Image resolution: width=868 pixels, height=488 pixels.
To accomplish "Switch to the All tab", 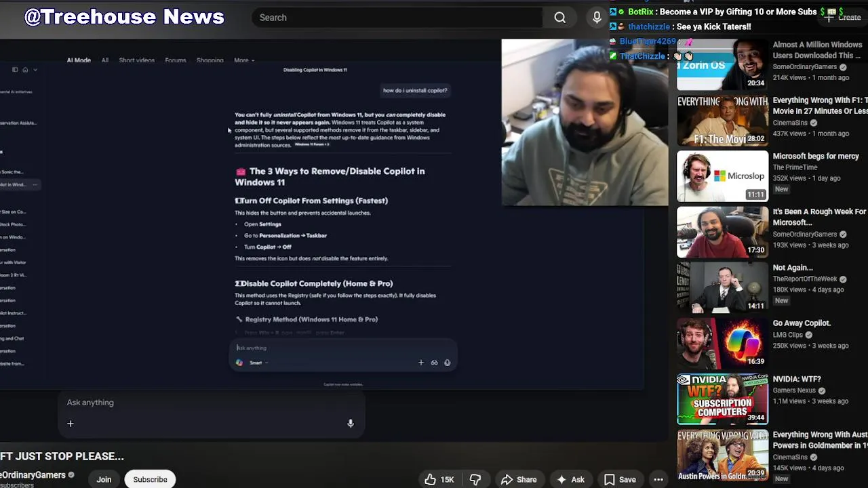I will 105,60.
